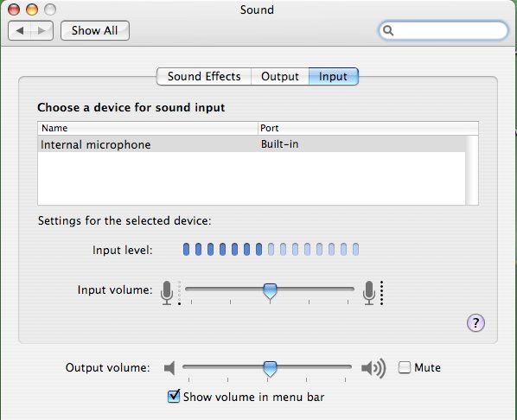Screen dimensions: 517x420
Task: Open help with the question mark button
Action: pos(476,322)
